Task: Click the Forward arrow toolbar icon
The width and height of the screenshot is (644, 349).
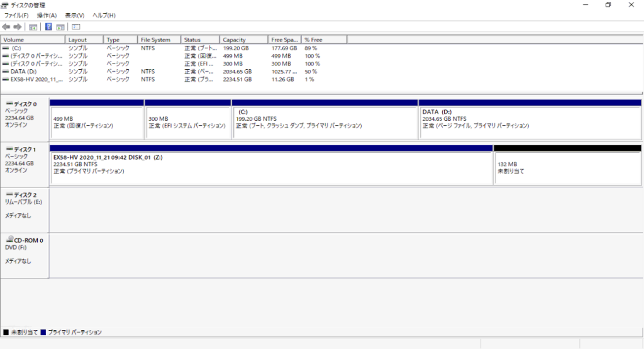Action: (x=18, y=27)
